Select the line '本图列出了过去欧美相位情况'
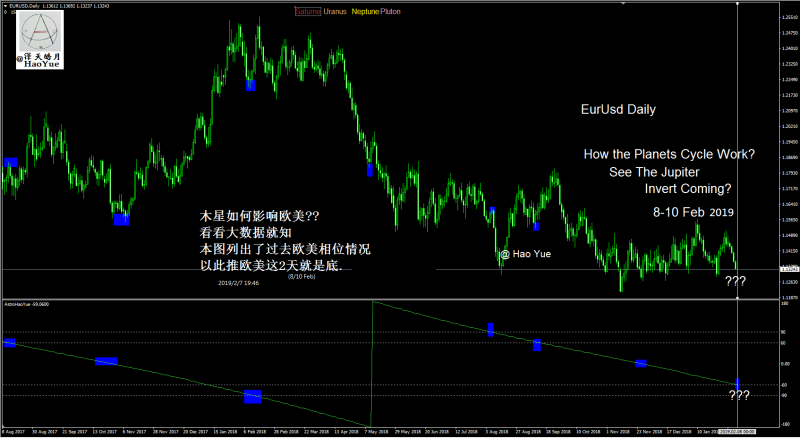Screen dimensions: 800x438 pos(285,250)
